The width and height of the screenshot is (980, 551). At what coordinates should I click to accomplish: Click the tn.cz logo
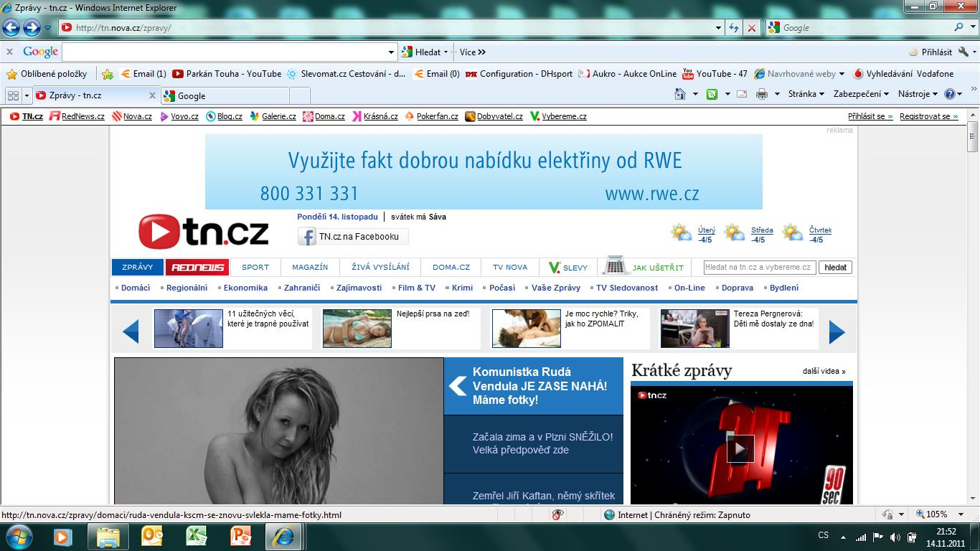[204, 232]
